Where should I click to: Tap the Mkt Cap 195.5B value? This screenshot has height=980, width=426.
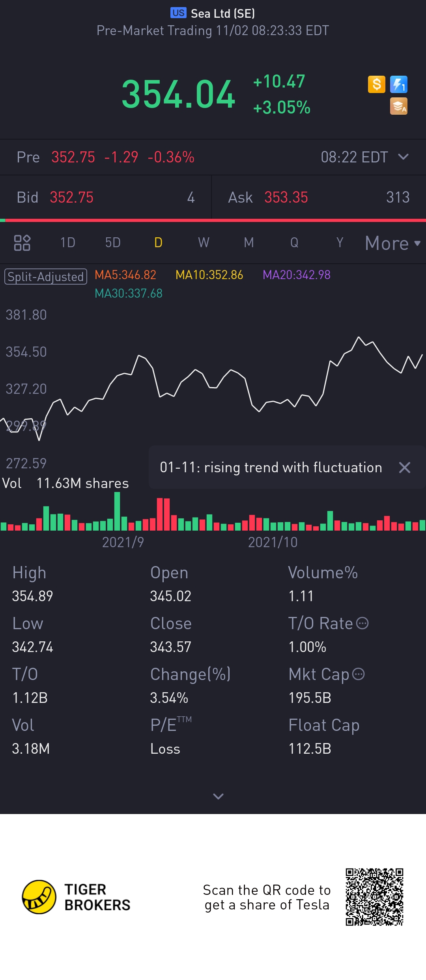pos(310,698)
